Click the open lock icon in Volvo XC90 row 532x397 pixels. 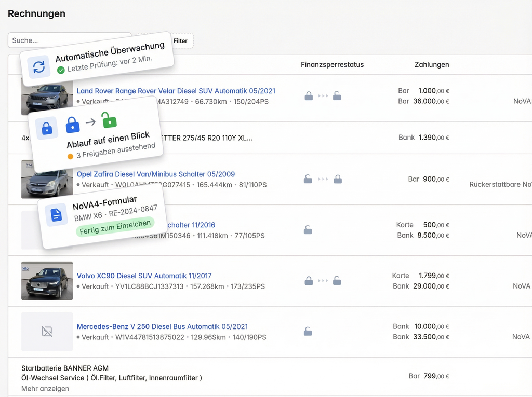337,281
